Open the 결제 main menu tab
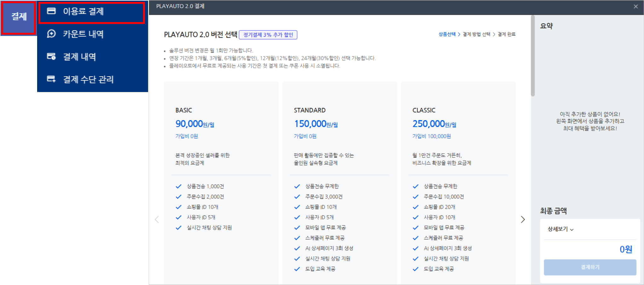This screenshot has width=644, height=285. [x=19, y=17]
